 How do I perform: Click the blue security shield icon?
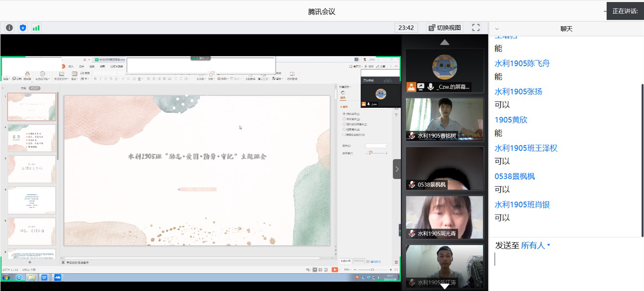click(x=23, y=28)
